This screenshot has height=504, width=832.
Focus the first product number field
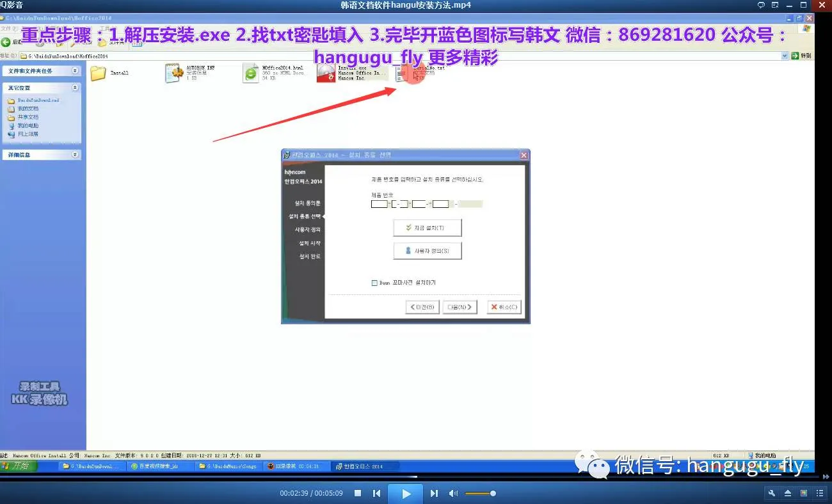tap(380, 204)
